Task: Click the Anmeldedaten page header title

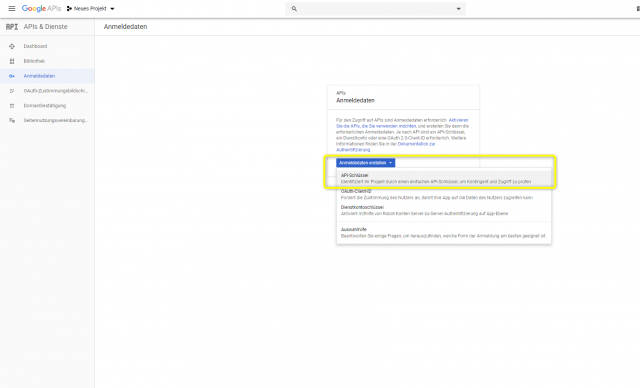Action: 125,27
